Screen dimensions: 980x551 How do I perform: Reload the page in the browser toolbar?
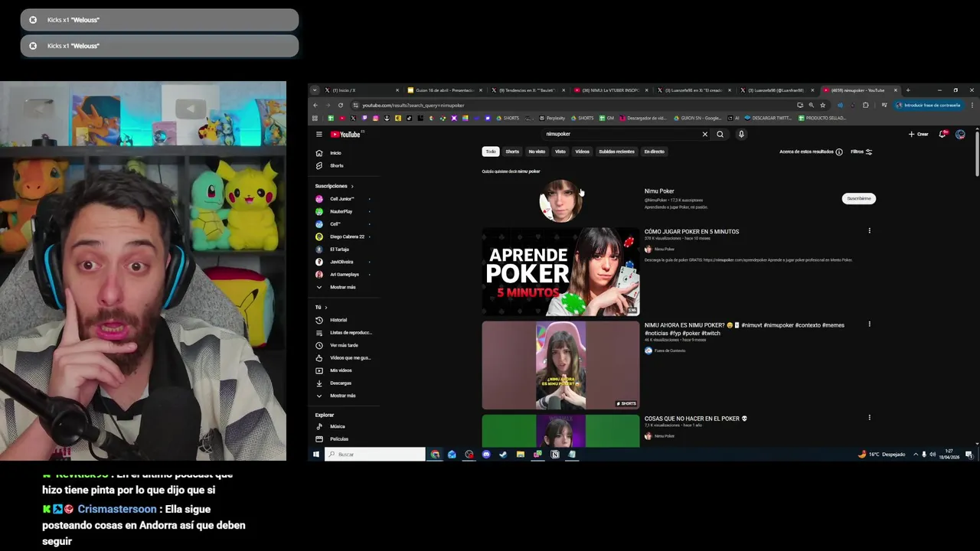click(341, 105)
